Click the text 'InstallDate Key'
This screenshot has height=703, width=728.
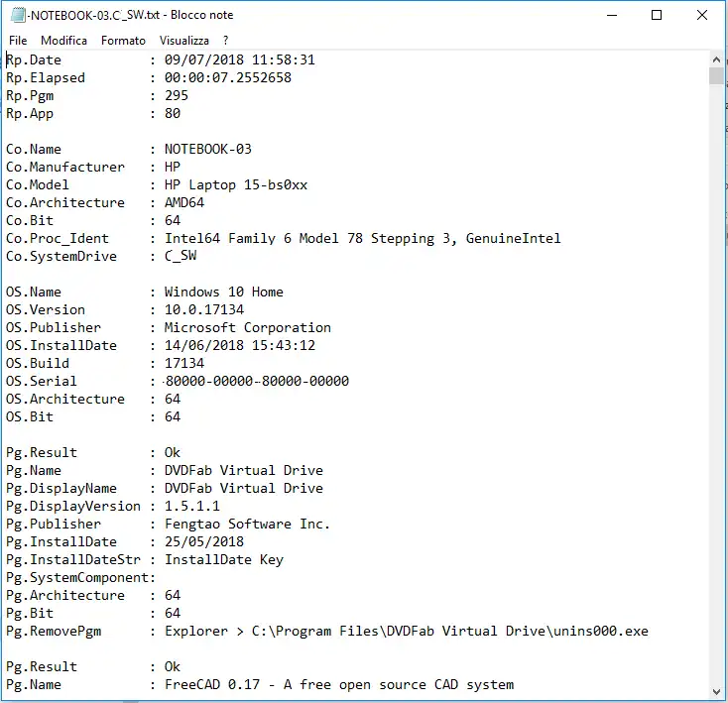(x=224, y=559)
